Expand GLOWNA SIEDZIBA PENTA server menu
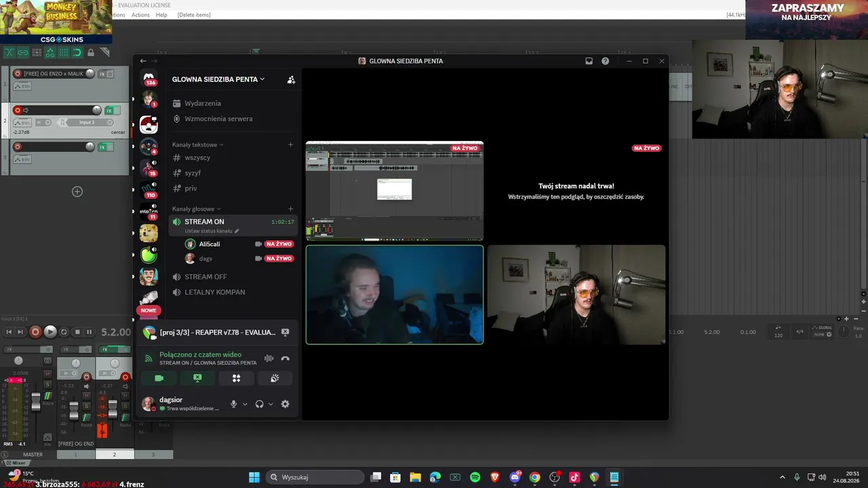 pos(218,79)
